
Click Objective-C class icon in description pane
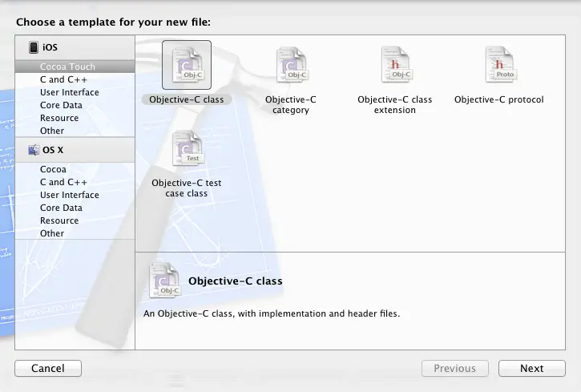point(164,281)
